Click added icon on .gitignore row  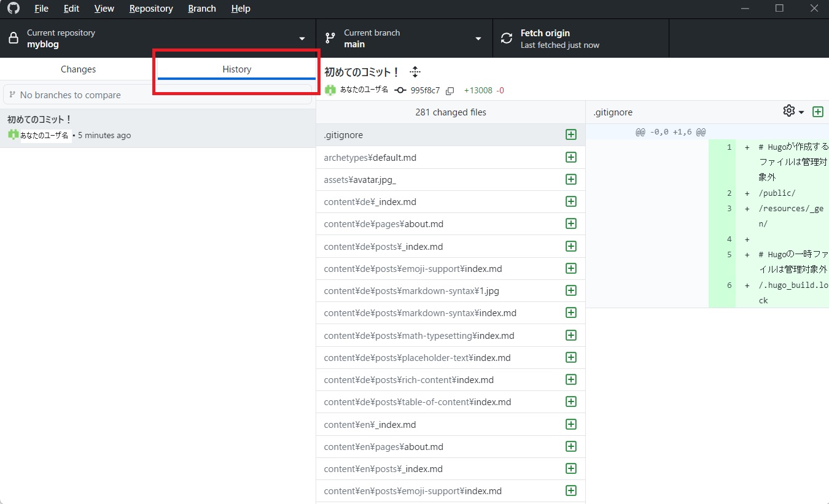point(571,135)
